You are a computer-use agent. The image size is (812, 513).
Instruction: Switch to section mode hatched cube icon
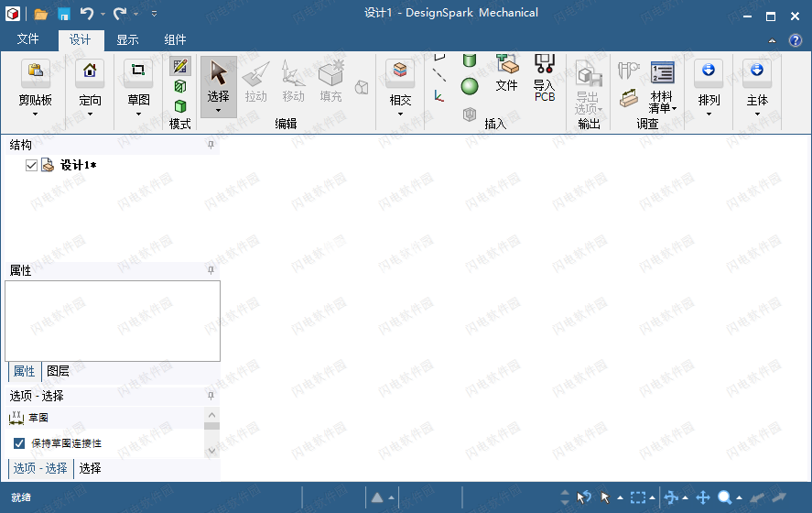[180, 86]
